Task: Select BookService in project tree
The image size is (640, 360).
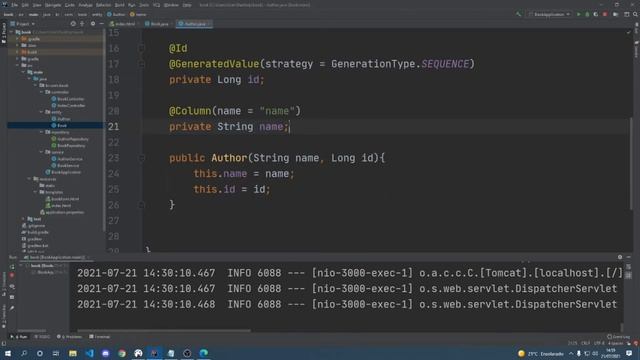Action: pos(65,165)
